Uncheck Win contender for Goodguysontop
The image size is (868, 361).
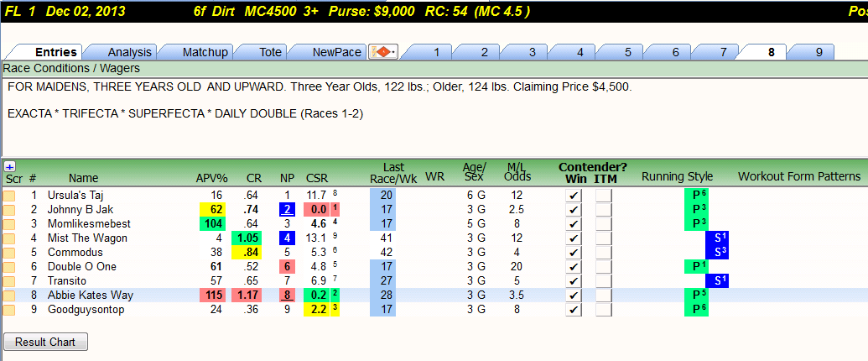tap(574, 310)
